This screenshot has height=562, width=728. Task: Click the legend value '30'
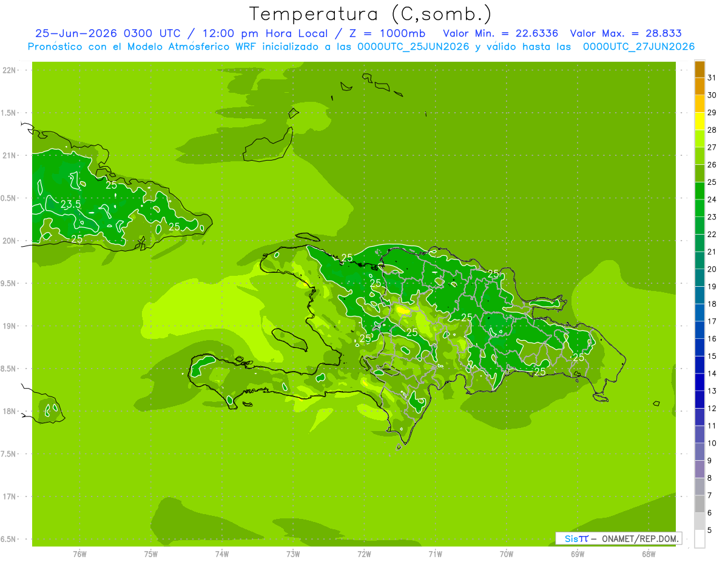point(712,95)
